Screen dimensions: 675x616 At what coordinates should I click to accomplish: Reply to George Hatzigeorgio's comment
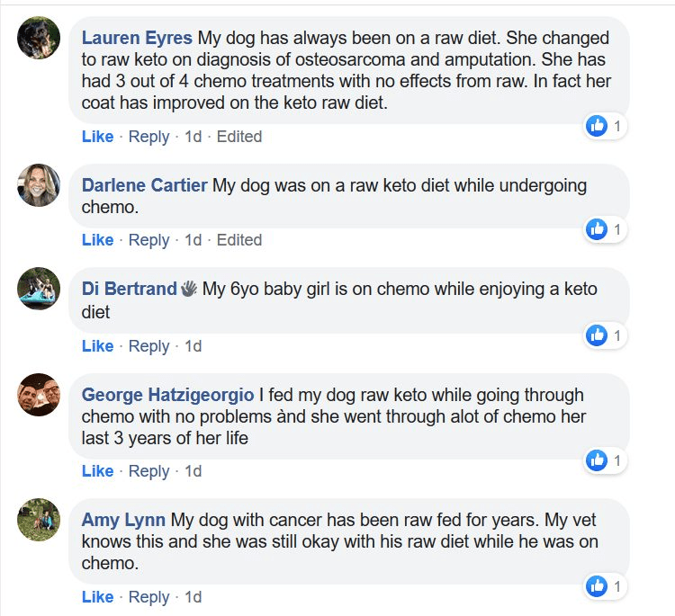pyautogui.click(x=148, y=471)
